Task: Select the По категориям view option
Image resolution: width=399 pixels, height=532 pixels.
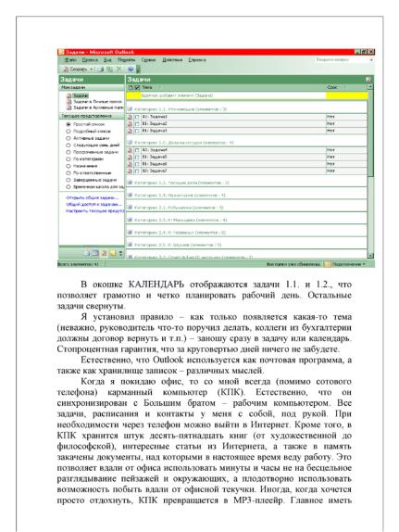Action: click(x=85, y=159)
